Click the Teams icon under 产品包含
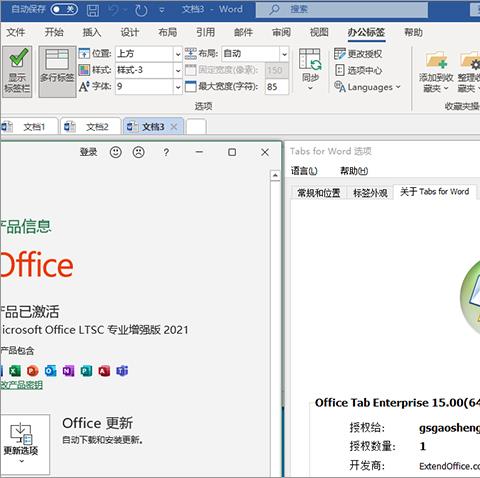Image resolution: width=480 pixels, height=478 pixels. pyautogui.click(x=122, y=371)
